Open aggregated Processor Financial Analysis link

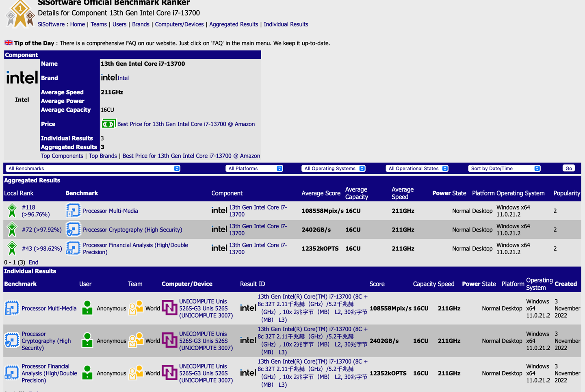[x=135, y=248]
